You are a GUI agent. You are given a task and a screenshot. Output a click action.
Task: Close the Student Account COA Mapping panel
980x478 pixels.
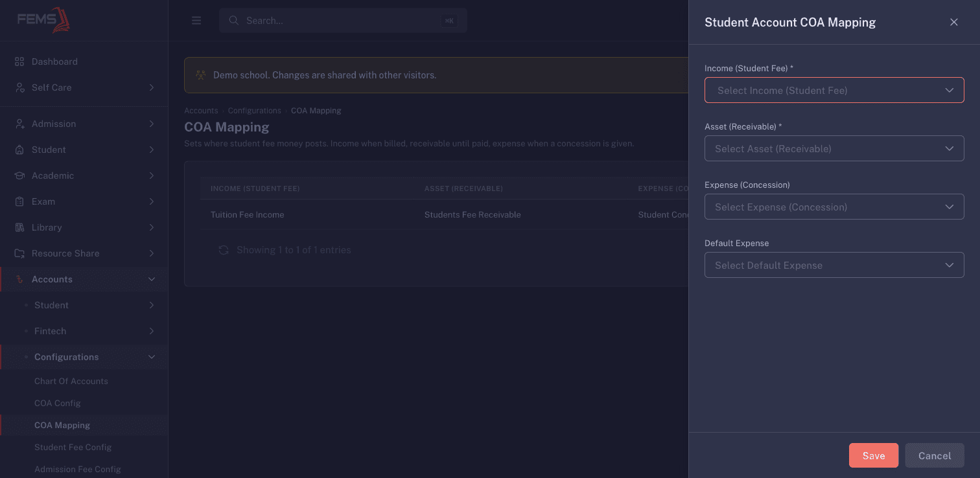[x=954, y=22]
